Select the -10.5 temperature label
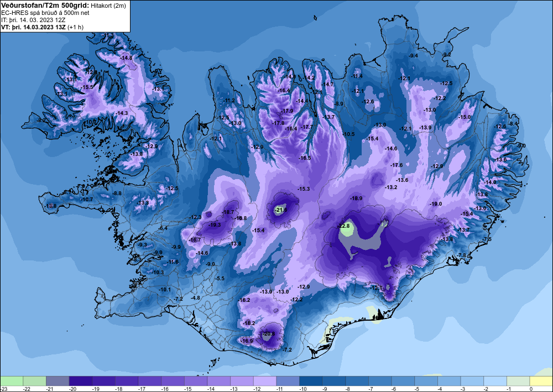553x392 pixels. point(348,134)
